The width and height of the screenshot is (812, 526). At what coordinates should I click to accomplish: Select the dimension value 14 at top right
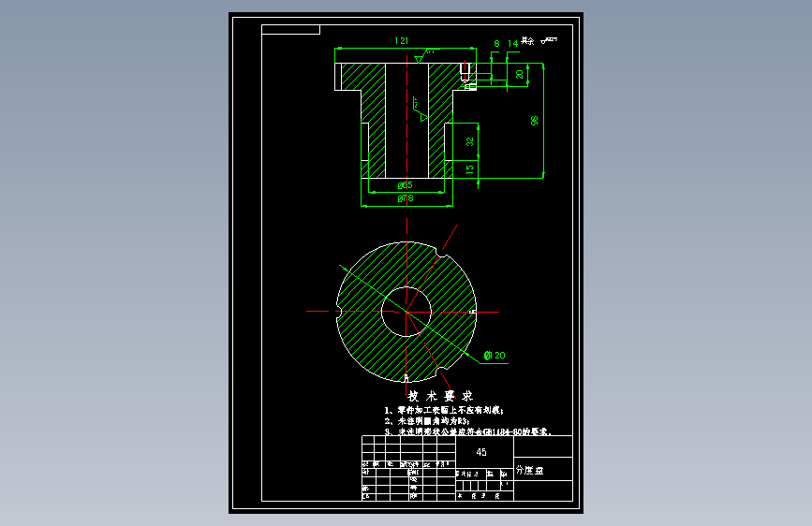point(512,44)
